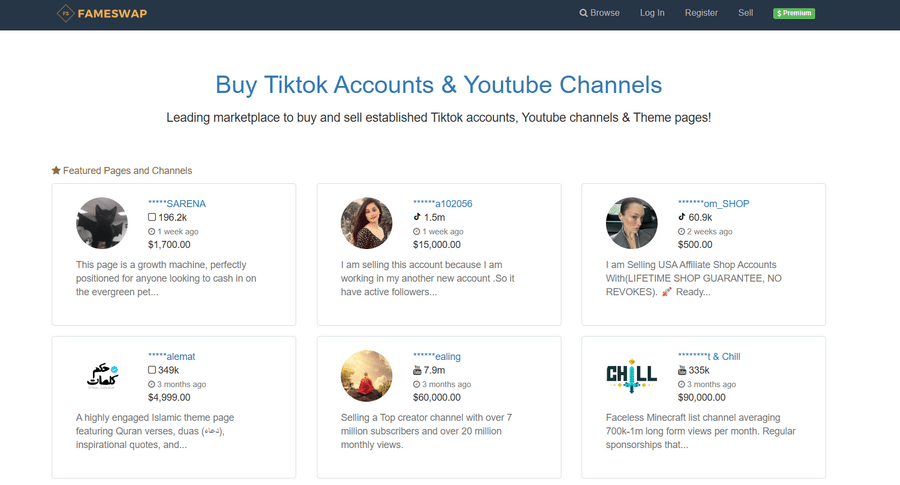Click the woman avatar for a102056 listing
This screenshot has width=900, height=485.
[366, 223]
